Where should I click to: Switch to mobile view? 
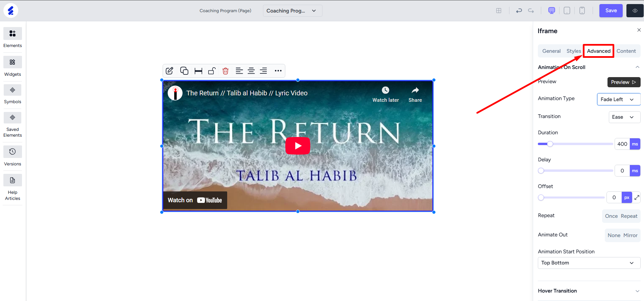pyautogui.click(x=582, y=10)
